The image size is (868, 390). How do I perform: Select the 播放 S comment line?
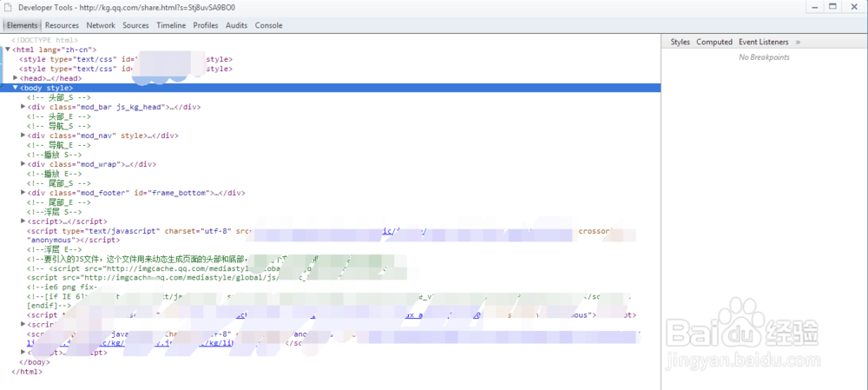click(54, 155)
